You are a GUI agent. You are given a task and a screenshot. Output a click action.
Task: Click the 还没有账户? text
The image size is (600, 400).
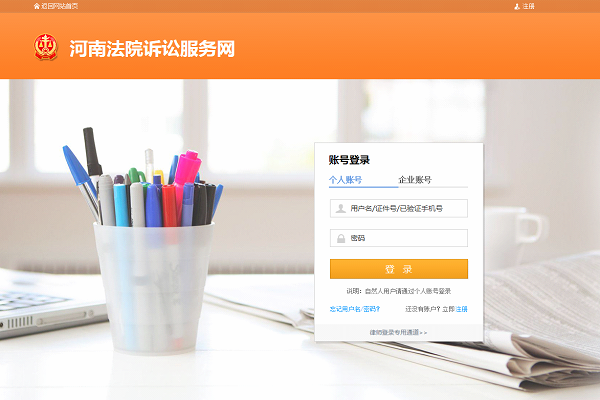point(422,309)
